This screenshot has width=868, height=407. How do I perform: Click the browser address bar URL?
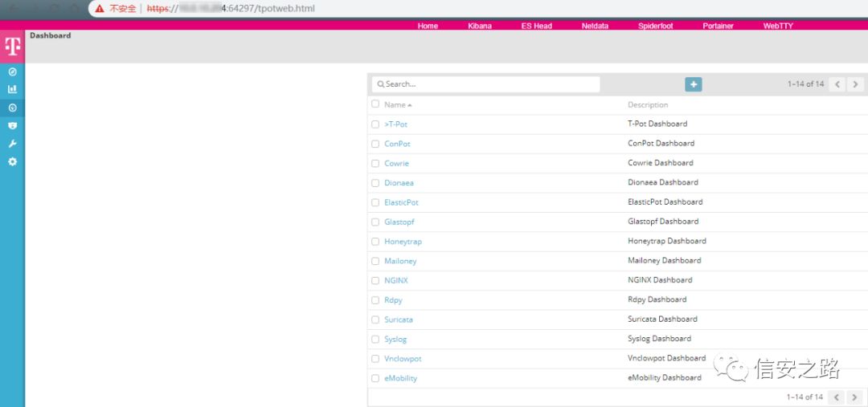(231, 9)
